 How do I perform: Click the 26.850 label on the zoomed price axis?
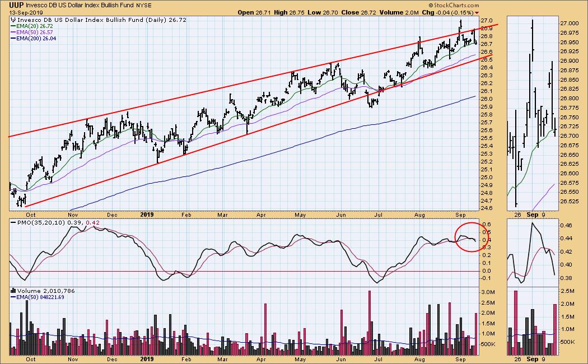(x=569, y=80)
